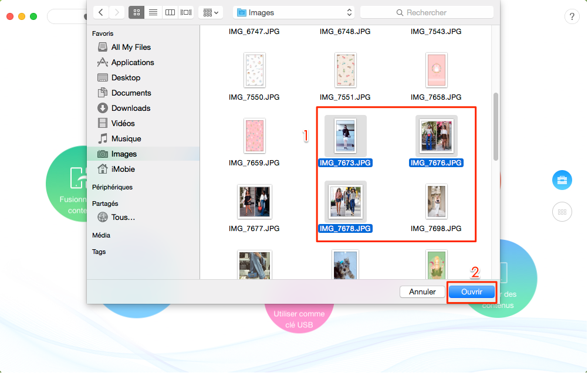Viewport: 588px width, 373px height.
Task: Click the Musique note icon
Action: click(x=102, y=138)
